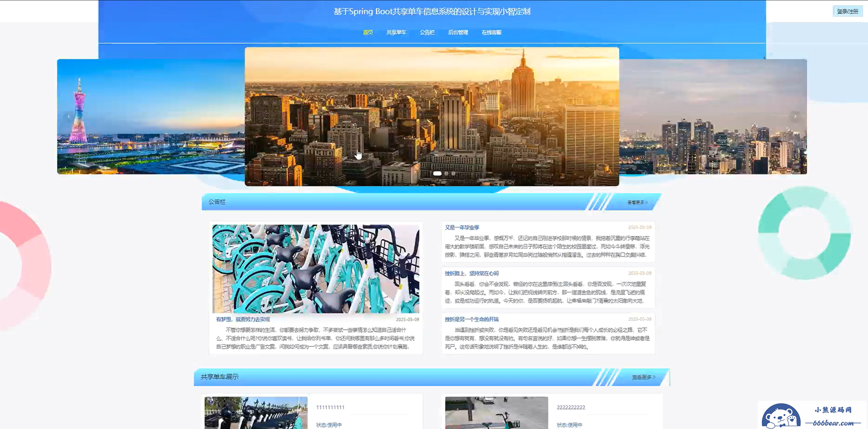Open 后台管理 in the navigation bar
Image resolution: width=868 pixels, height=429 pixels.
click(458, 32)
